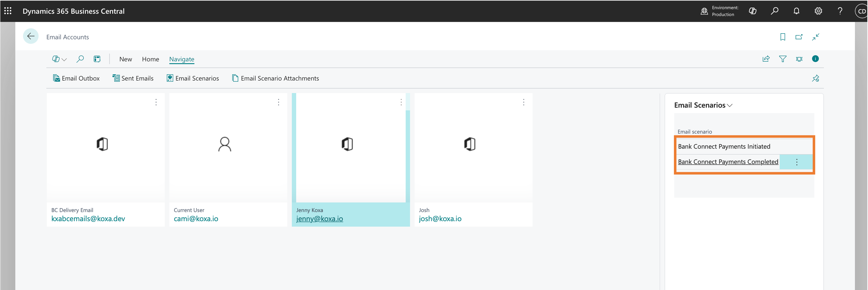Screen dimensions: 868x290
Task: Open more options for Current User card
Action: click(x=279, y=102)
